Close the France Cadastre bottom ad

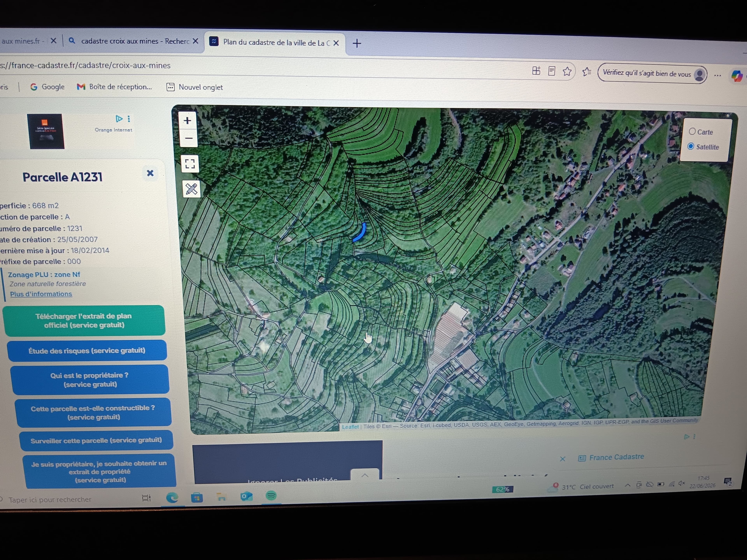click(563, 459)
